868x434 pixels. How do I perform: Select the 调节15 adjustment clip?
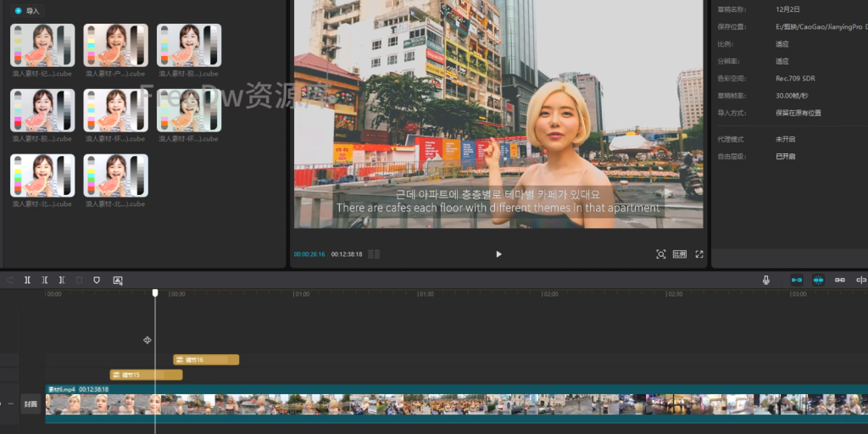[x=146, y=375]
